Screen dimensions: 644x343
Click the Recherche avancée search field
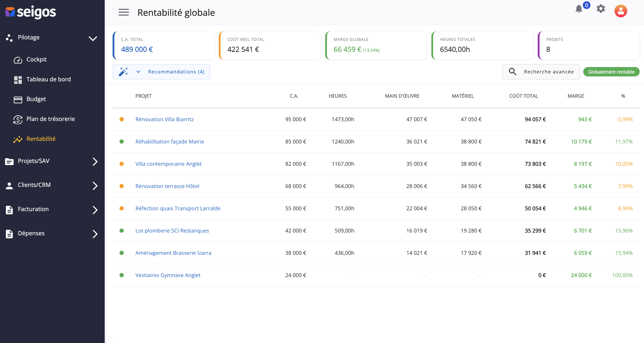point(541,72)
